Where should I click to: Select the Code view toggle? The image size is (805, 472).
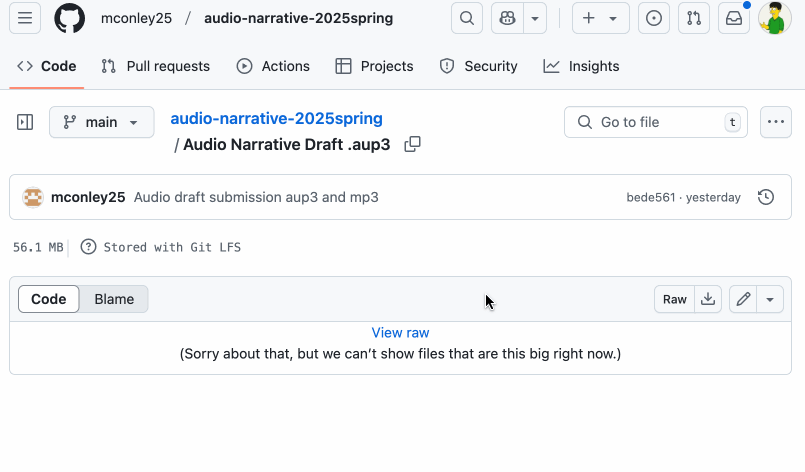point(49,299)
